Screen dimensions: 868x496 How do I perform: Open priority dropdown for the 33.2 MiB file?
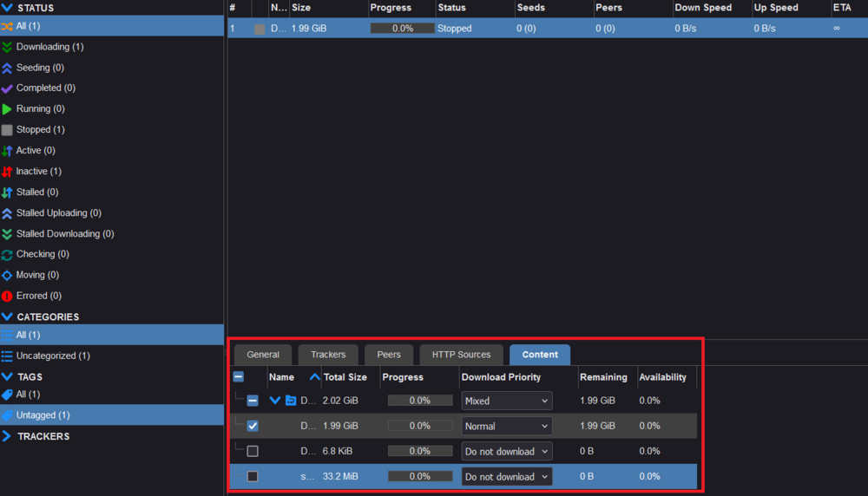pyautogui.click(x=507, y=477)
